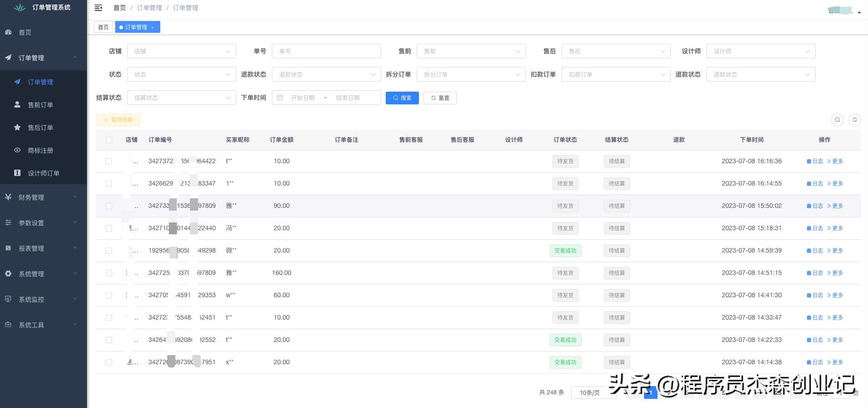Click 交易成功 status of 微** order
868x408 pixels.
point(565,251)
